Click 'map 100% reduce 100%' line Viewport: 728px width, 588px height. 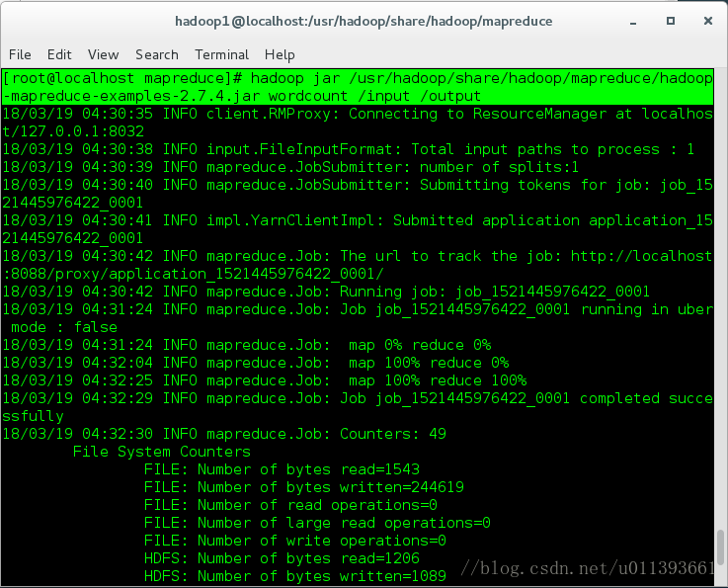[x=264, y=380]
